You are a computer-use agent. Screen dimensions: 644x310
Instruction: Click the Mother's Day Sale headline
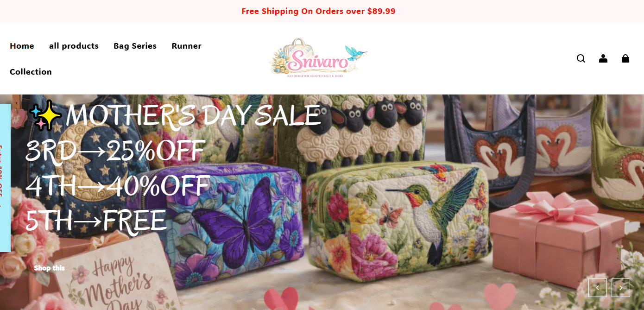pyautogui.click(x=174, y=168)
